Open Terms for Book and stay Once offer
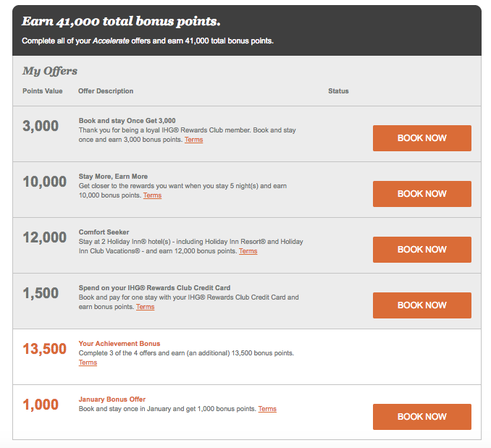 (x=193, y=140)
